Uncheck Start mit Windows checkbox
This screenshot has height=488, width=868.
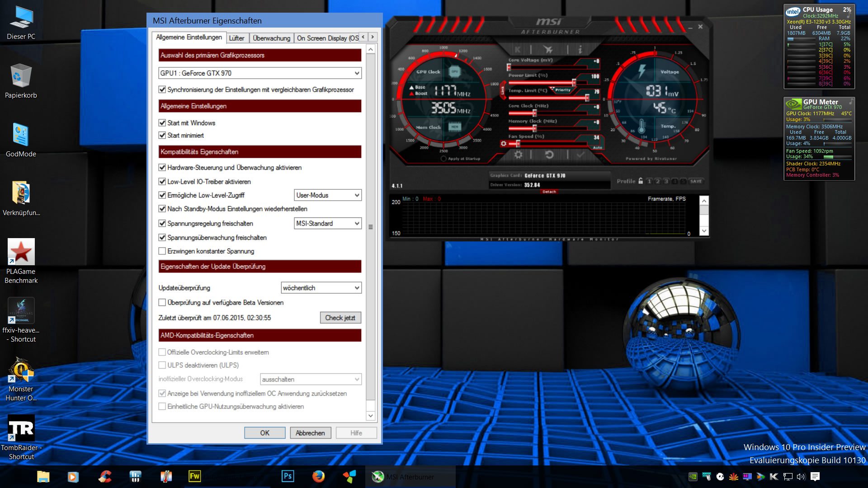(162, 123)
